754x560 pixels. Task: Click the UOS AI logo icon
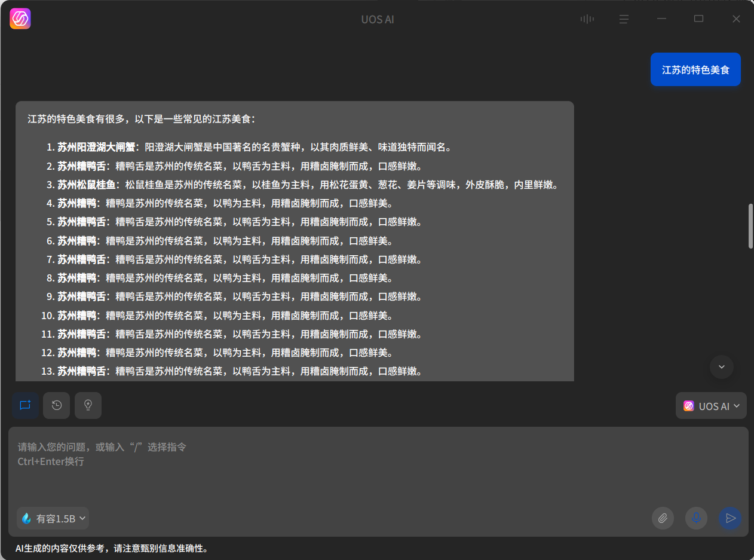pyautogui.click(x=20, y=19)
